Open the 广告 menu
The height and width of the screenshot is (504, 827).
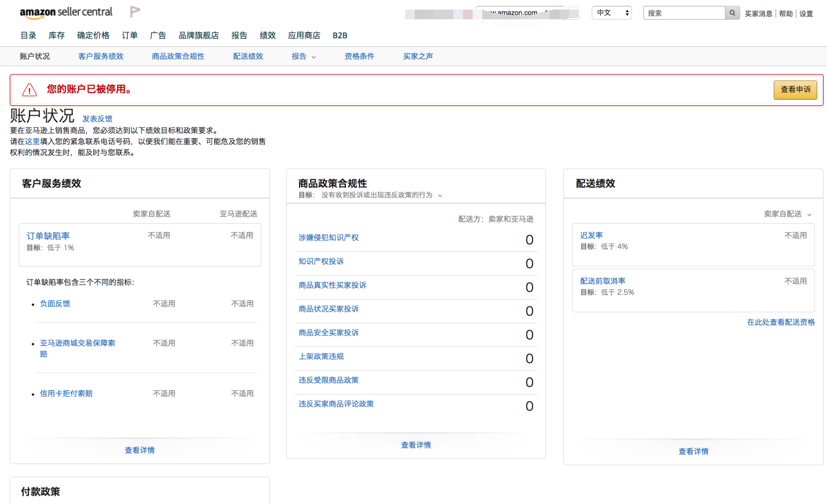pyautogui.click(x=158, y=35)
